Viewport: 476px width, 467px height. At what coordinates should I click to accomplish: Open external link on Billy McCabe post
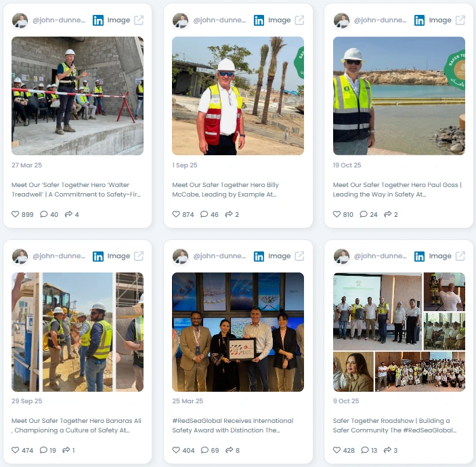point(299,20)
